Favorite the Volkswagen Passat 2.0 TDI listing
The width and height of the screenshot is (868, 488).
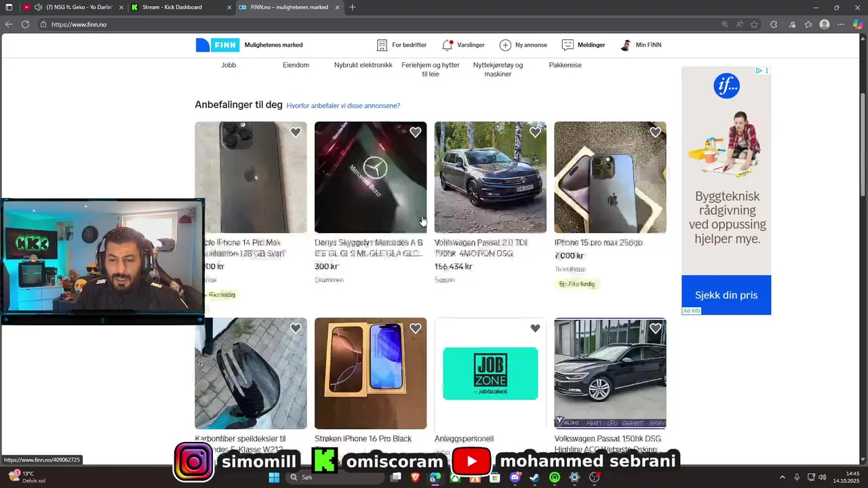[x=535, y=132]
